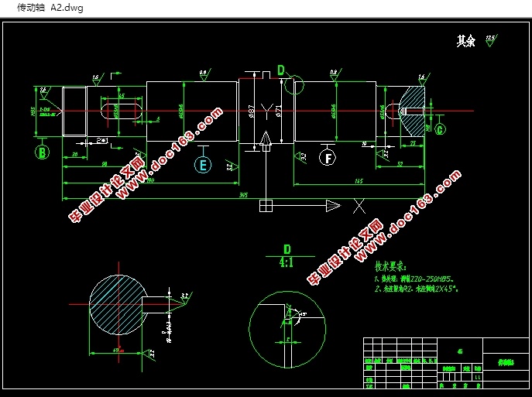
Task: Select the D 4:1 detail scale label
Action: point(287,256)
